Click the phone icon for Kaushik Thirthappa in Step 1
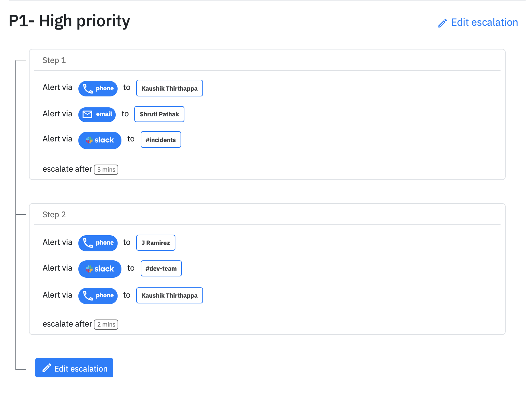The image size is (532, 396). (88, 88)
